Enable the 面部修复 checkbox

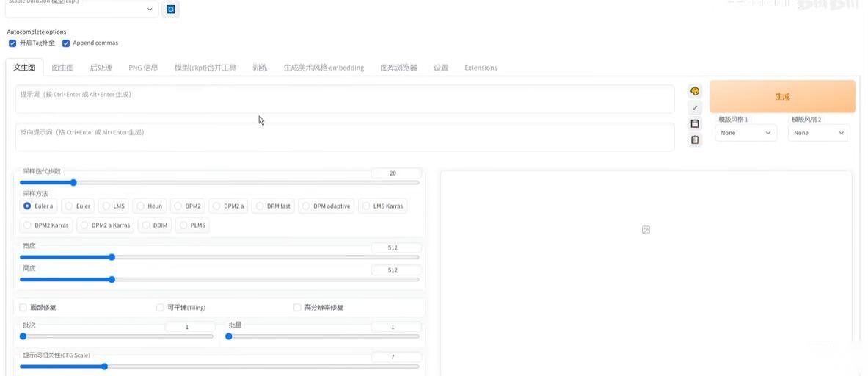[x=23, y=307]
